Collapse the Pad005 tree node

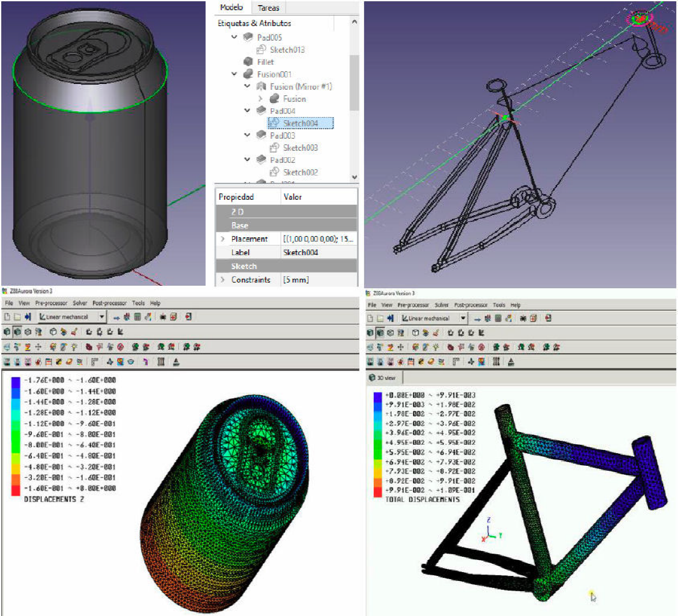pyautogui.click(x=235, y=38)
